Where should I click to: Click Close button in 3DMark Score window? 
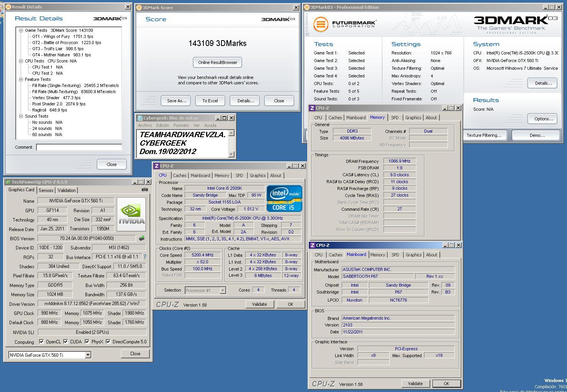pos(279,101)
